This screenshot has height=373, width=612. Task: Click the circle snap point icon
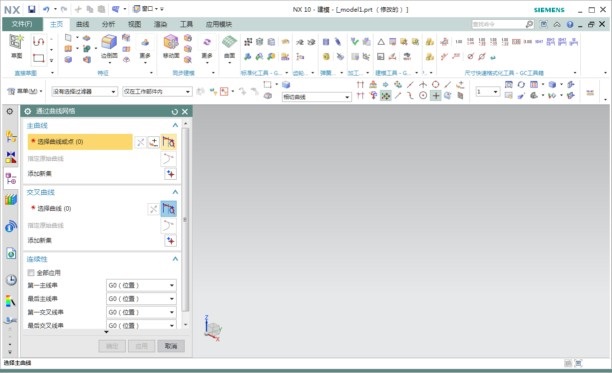436,84
